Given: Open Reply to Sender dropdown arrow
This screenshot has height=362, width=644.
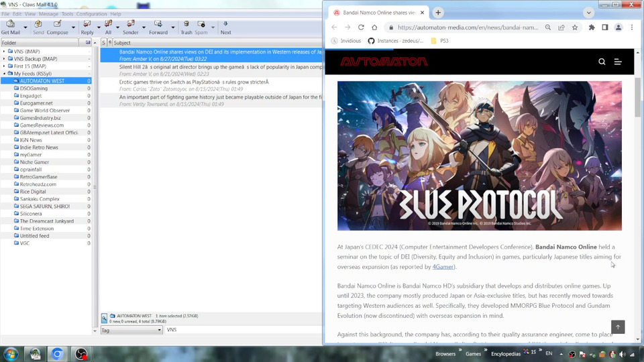Looking at the screenshot, I should pos(144,28).
